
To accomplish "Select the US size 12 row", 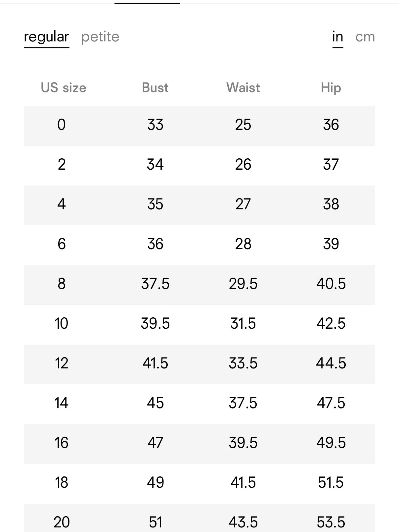I will coord(199,364).
